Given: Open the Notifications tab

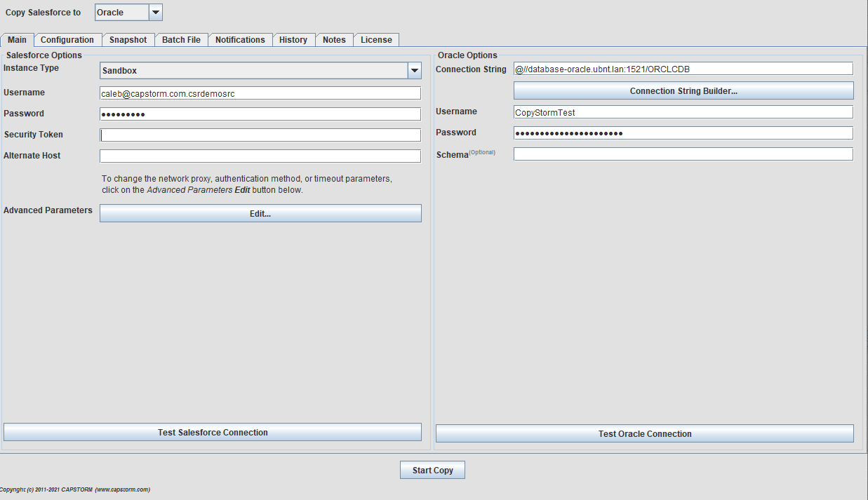Looking at the screenshot, I should (x=240, y=40).
